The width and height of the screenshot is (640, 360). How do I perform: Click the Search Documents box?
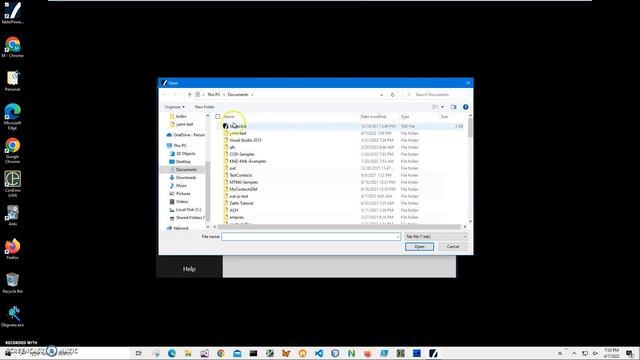click(435, 95)
